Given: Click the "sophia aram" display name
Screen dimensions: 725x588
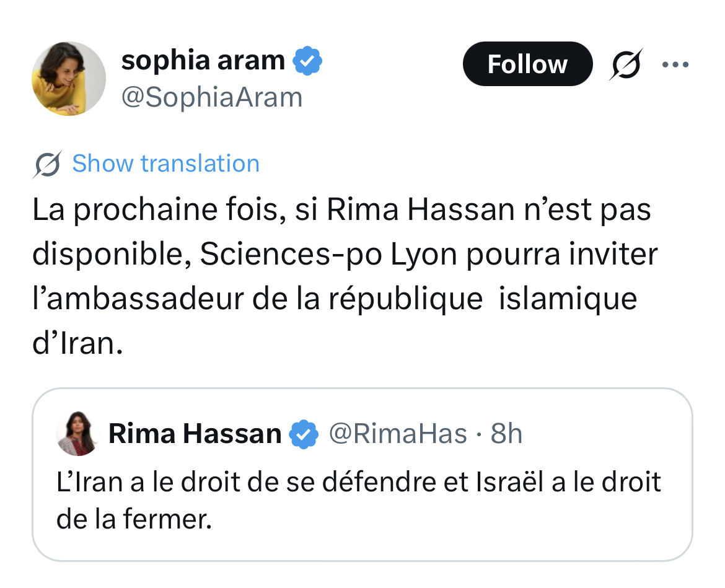Looking at the screenshot, I should (203, 61).
